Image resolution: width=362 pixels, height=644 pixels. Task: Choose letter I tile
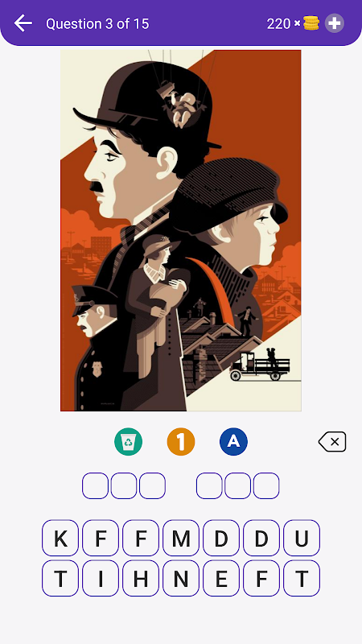101,578
